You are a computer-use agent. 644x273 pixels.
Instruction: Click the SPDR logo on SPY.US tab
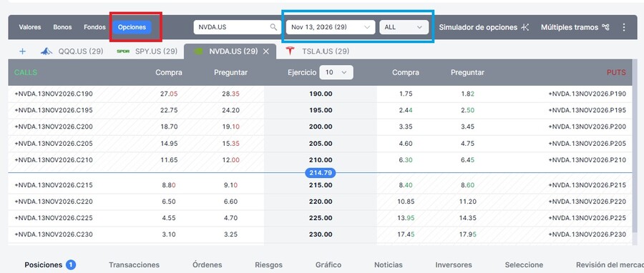click(123, 51)
